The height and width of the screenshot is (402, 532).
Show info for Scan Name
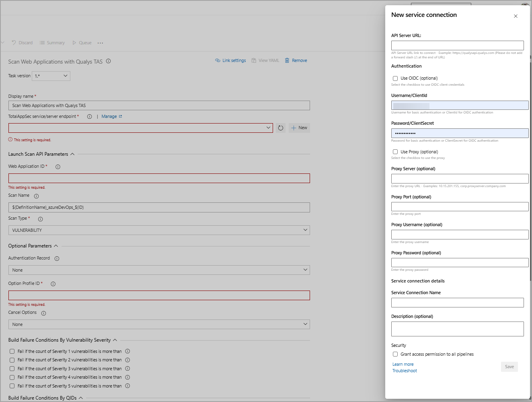point(36,196)
